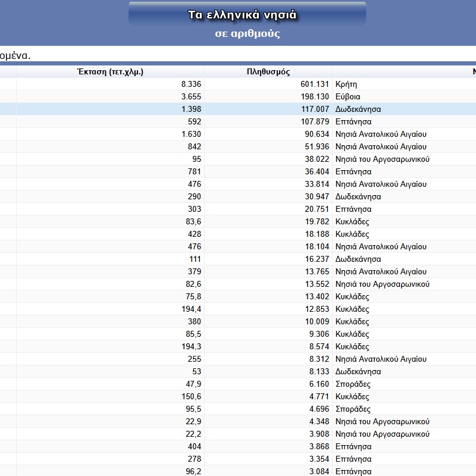The height and width of the screenshot is (476, 476).
Task: Click area value 379
Action: [x=195, y=271]
